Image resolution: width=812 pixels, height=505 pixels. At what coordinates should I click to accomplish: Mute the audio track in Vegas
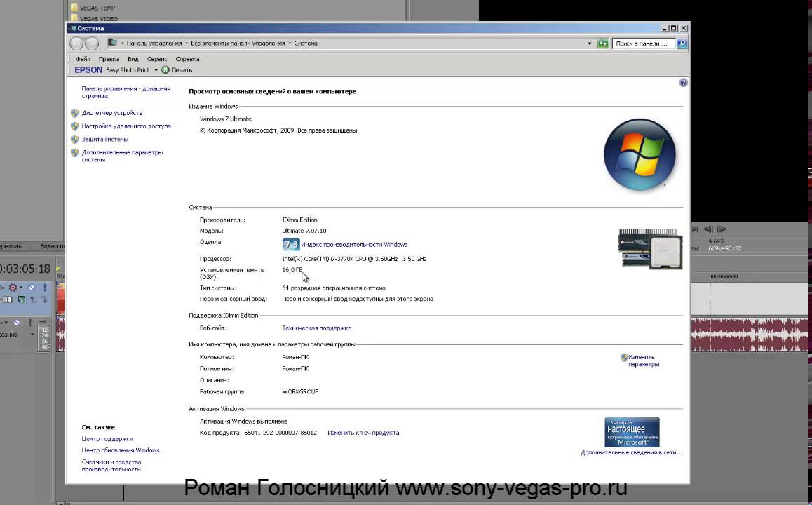[17, 323]
